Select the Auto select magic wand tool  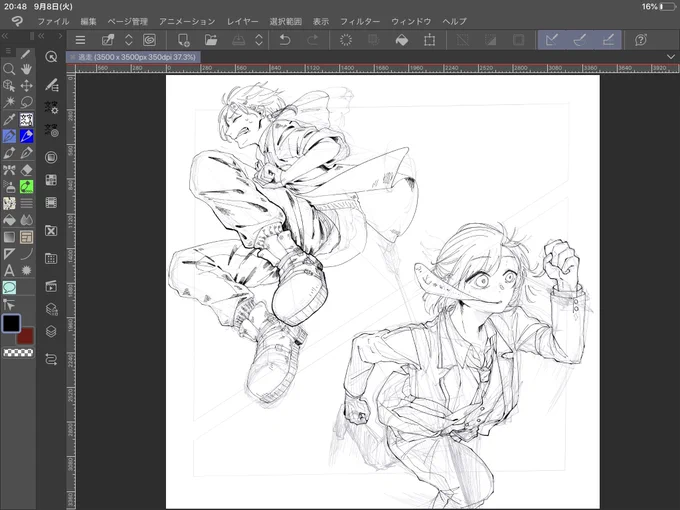[x=9, y=102]
